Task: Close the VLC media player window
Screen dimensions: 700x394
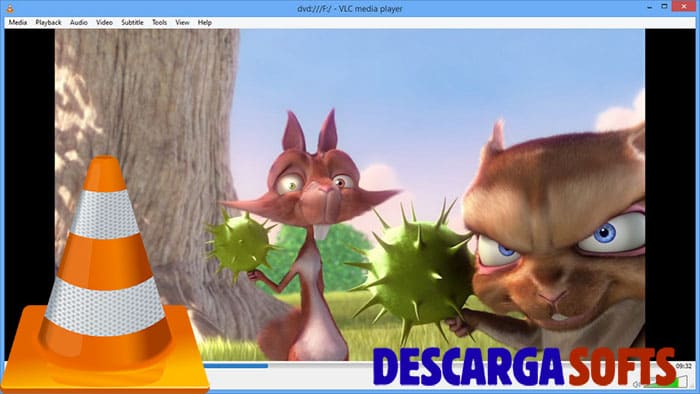Action: 684,7
